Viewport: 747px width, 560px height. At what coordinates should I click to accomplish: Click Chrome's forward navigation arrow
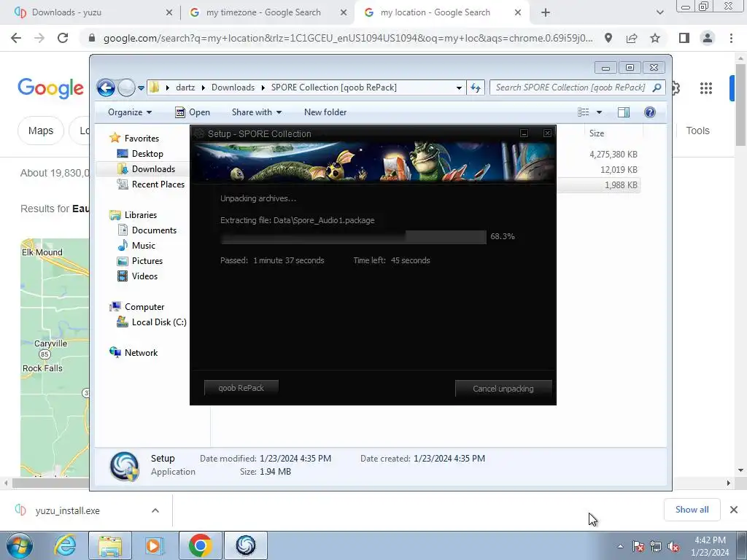[39, 38]
